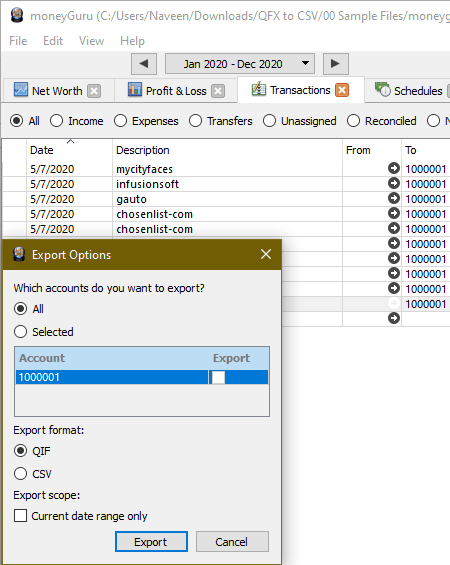
Task: Go to next date range arrow
Action: 335,64
